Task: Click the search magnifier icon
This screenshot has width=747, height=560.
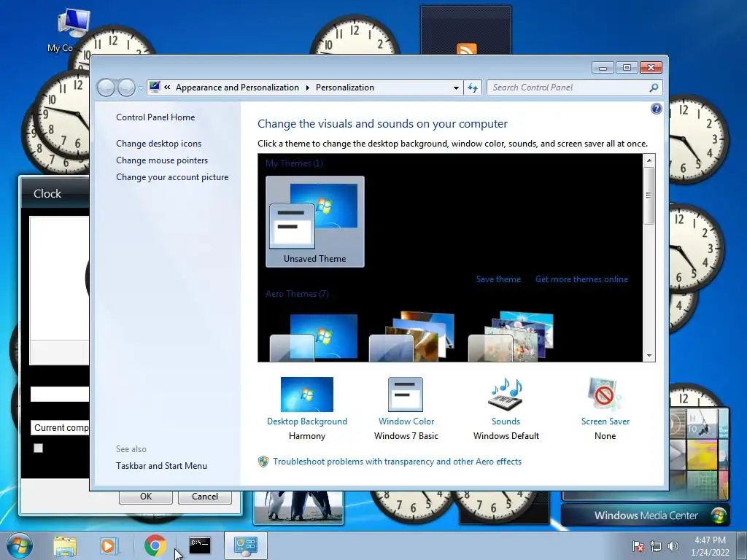Action: (x=654, y=87)
